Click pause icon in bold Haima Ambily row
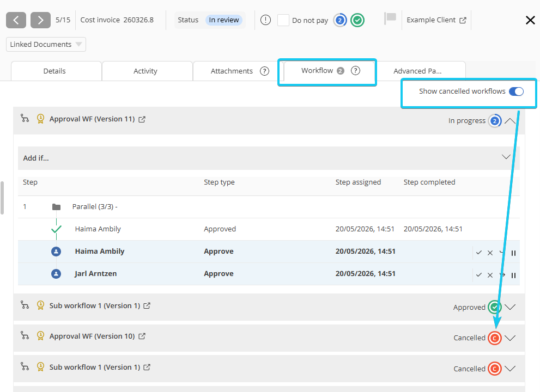The image size is (540, 392). (513, 253)
